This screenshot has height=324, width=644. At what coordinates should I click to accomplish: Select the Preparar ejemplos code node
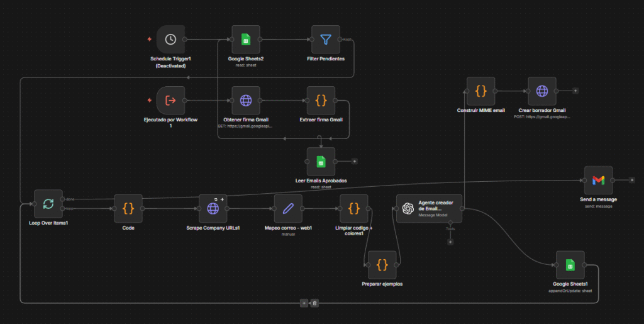point(382,265)
